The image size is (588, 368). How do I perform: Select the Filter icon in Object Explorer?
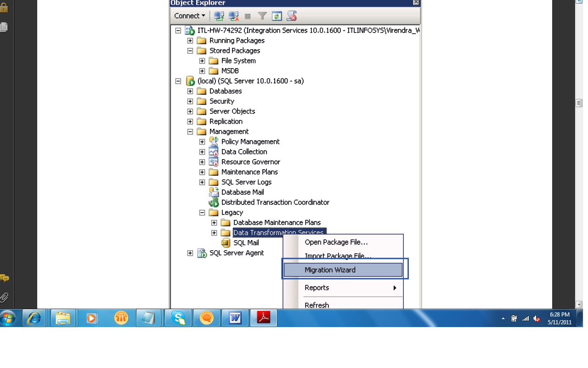click(262, 15)
